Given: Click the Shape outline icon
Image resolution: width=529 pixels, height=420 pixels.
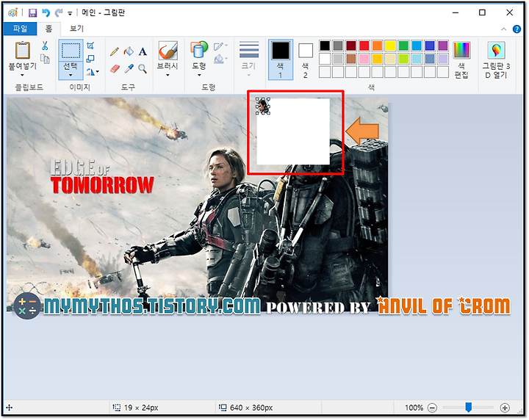Looking at the screenshot, I should pyautogui.click(x=218, y=46).
